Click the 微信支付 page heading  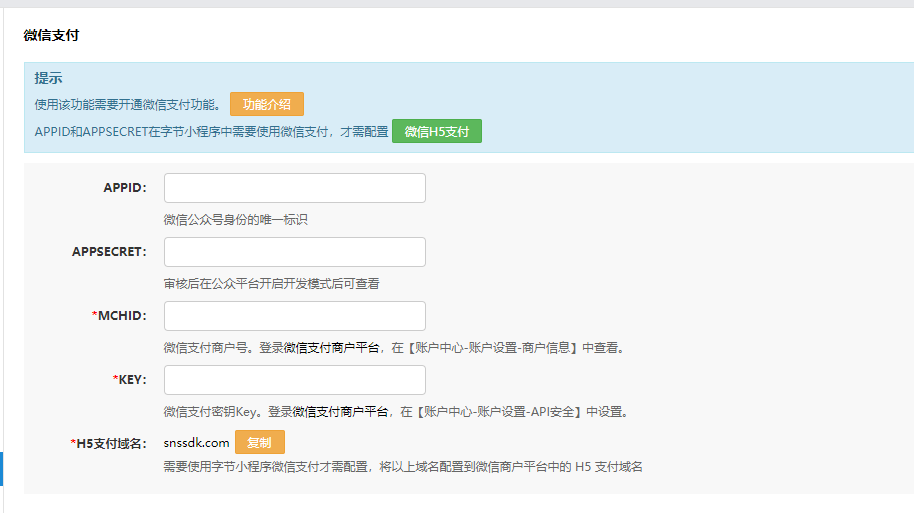click(x=51, y=36)
